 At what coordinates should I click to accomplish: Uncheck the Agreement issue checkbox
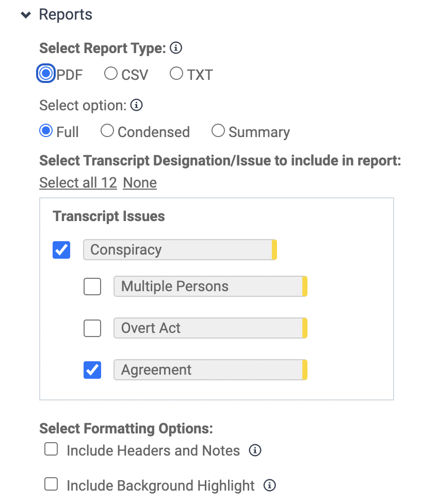(x=92, y=370)
